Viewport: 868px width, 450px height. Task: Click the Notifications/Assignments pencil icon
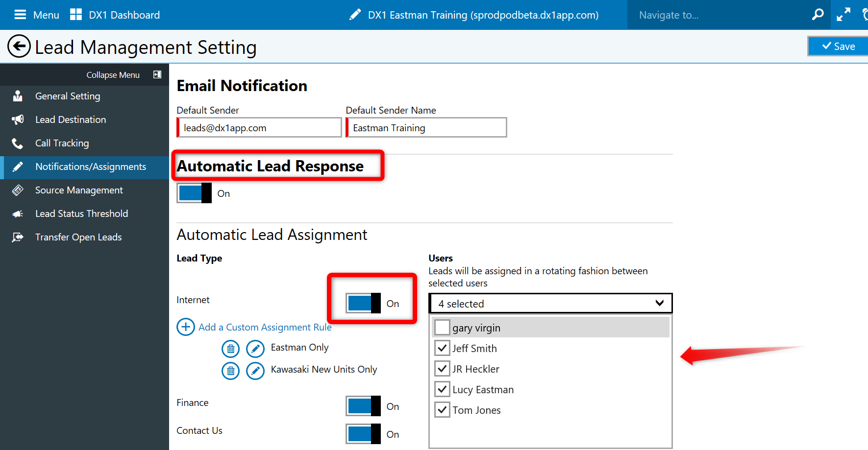18,166
